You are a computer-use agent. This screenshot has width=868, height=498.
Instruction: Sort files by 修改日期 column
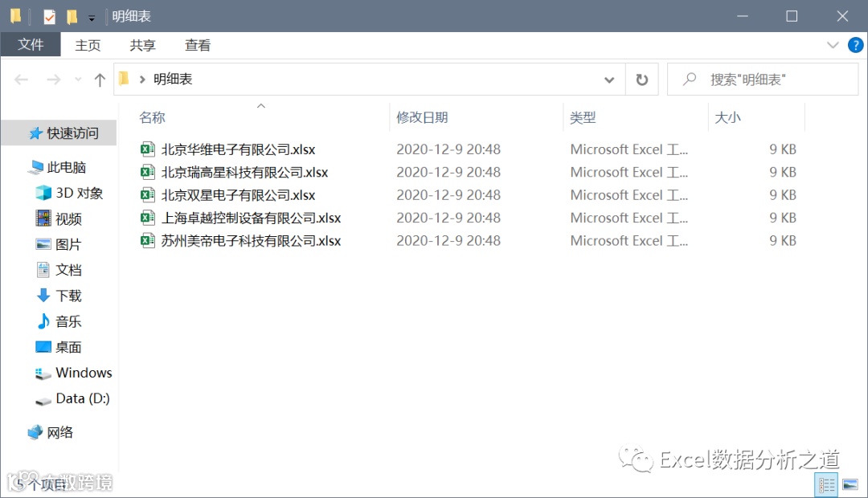[422, 117]
